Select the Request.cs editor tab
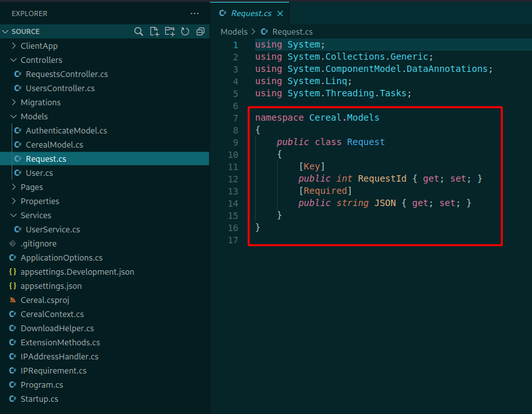The image size is (532, 414). click(x=251, y=13)
